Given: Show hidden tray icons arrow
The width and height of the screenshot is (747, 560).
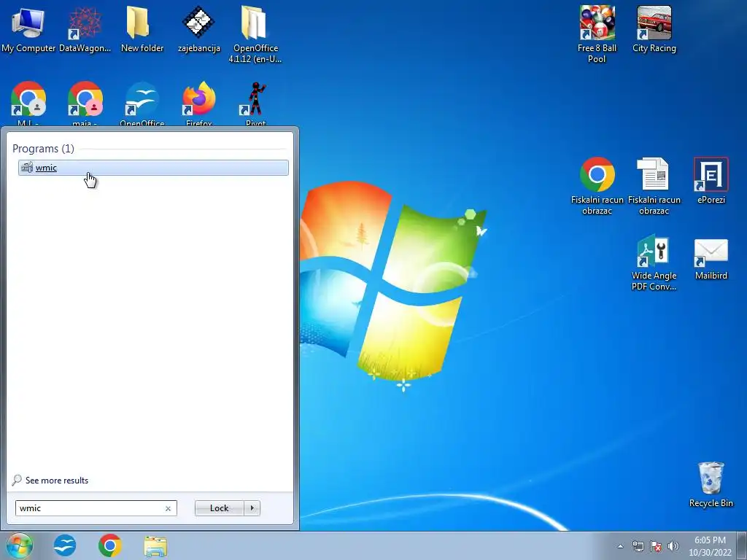Looking at the screenshot, I should point(620,546).
